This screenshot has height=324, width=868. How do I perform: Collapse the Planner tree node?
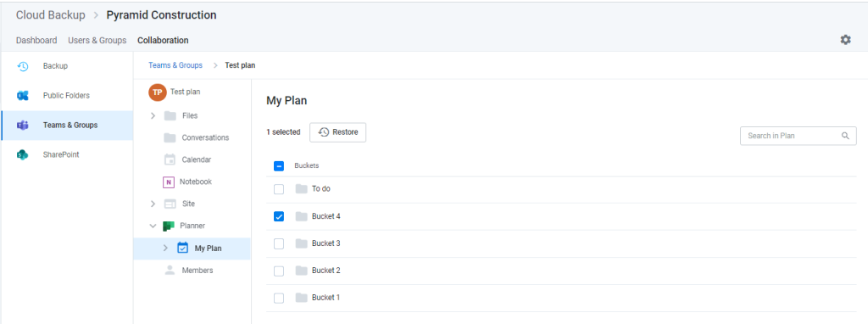[153, 226]
